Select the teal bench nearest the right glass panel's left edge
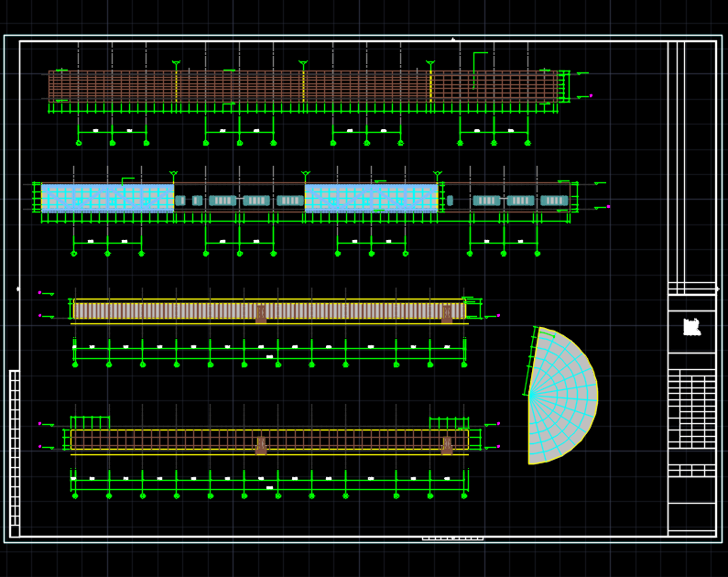This screenshot has height=577, width=728. (x=290, y=201)
